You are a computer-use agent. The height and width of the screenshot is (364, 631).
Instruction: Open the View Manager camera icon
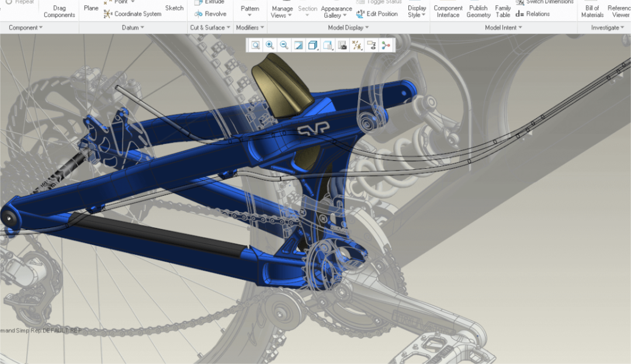(x=342, y=45)
